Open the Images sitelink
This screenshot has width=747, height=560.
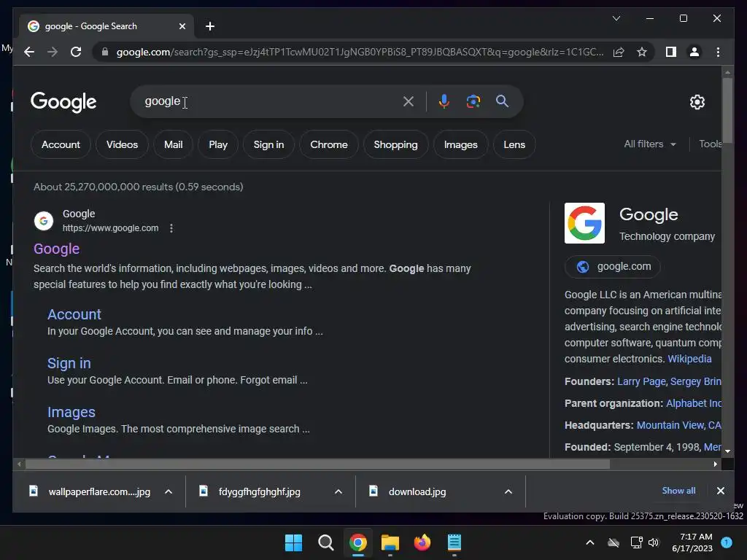(71, 412)
